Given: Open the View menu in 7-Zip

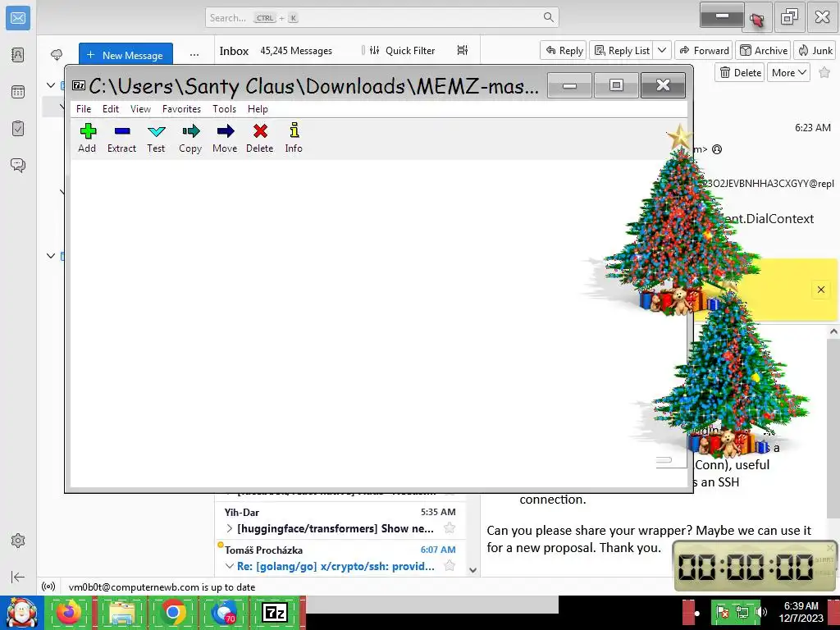Looking at the screenshot, I should coord(140,109).
